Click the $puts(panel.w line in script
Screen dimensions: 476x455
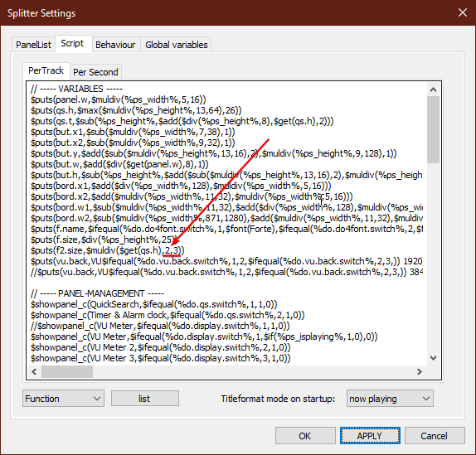click(119, 99)
